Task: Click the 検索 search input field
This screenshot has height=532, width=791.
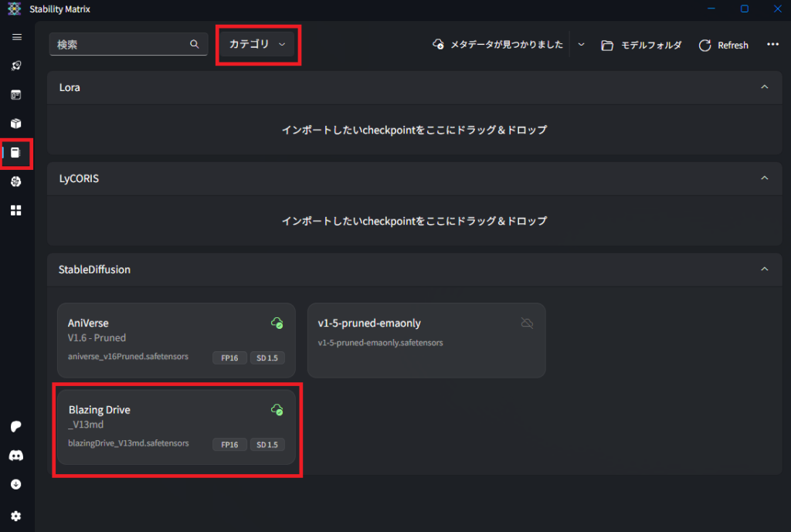Action: click(x=128, y=44)
